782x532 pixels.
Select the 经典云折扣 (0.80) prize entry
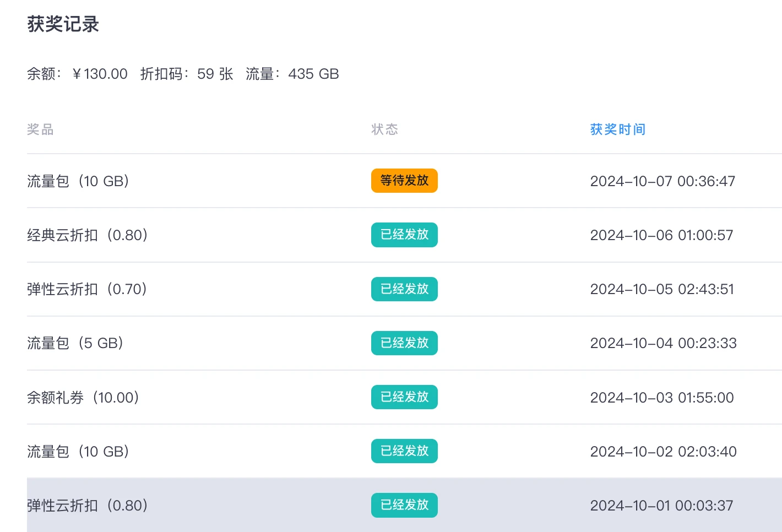pos(88,235)
